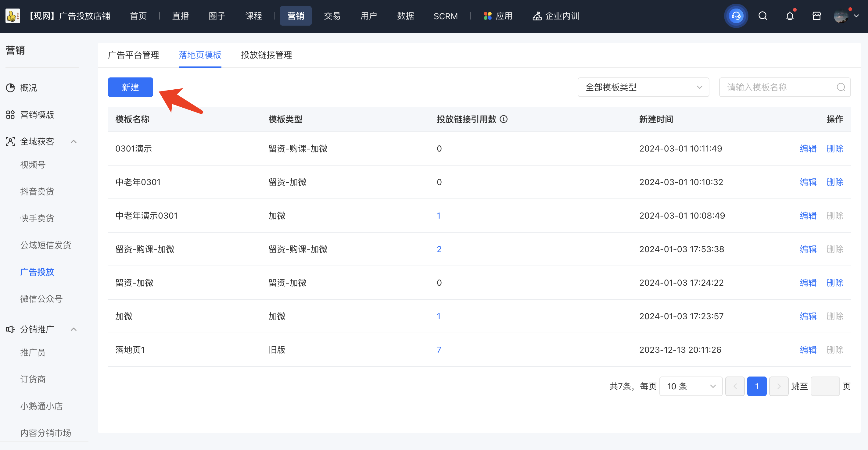
Task: Delete the 0301演示 template
Action: [x=835, y=148]
